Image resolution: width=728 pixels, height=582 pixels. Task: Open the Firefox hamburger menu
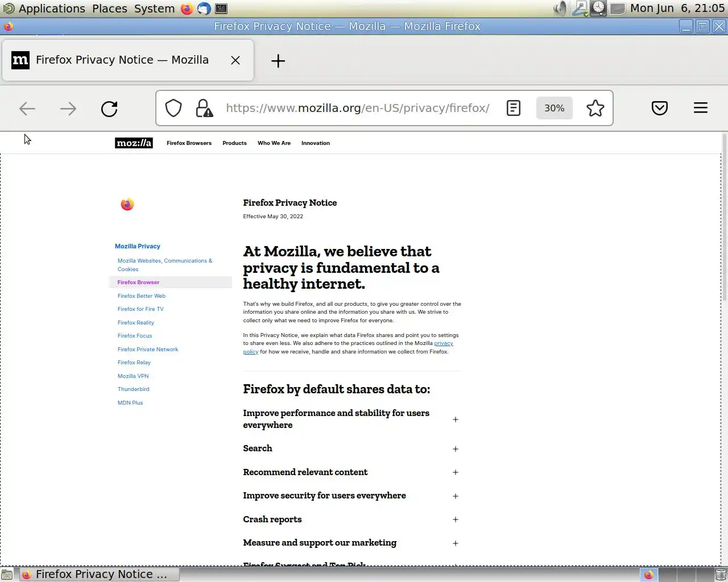701,108
